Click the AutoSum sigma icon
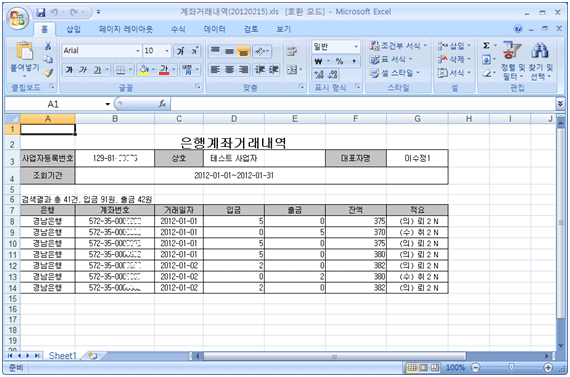This screenshot has height=377, width=570. pos(486,46)
